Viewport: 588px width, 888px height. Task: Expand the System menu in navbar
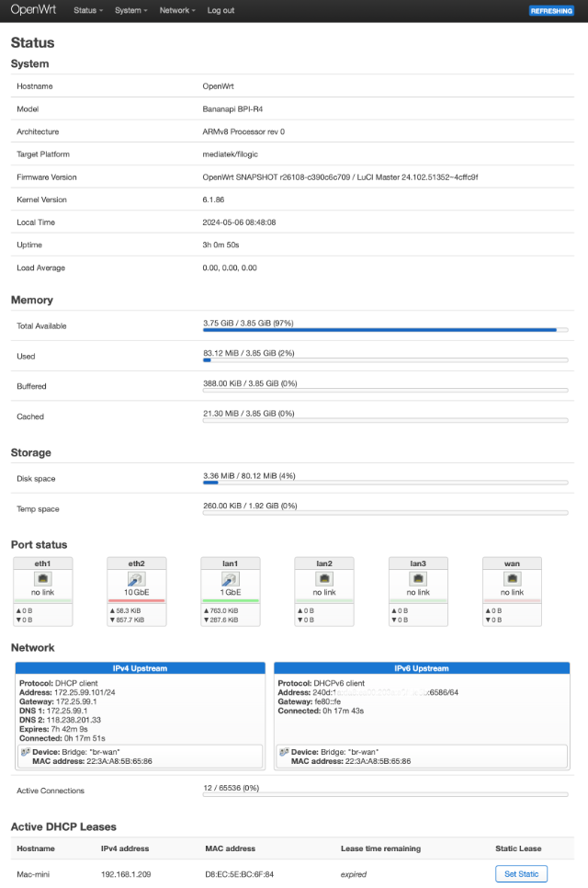pos(131,11)
